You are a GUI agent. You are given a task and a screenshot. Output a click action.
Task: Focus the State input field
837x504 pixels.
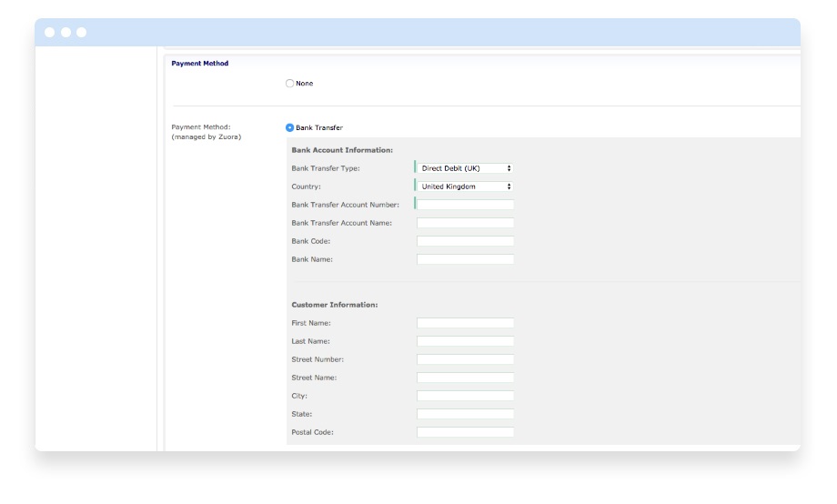pyautogui.click(x=466, y=414)
